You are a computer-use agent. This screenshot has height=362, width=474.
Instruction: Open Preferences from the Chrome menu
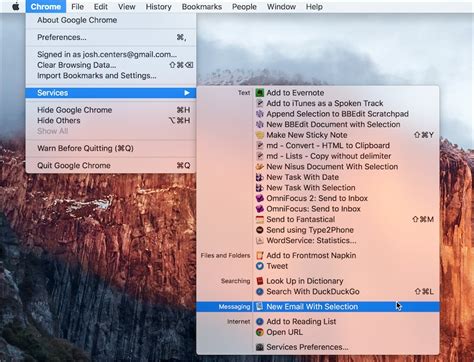(x=111, y=37)
